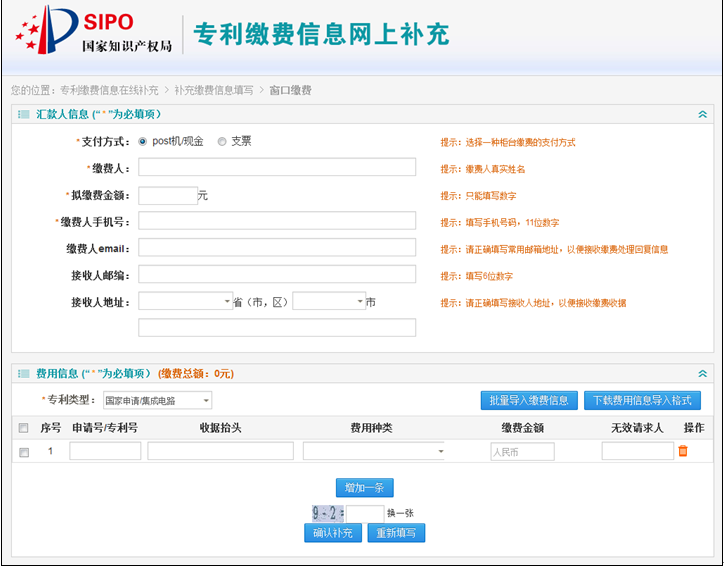The image size is (724, 566).
Task: Open the 补充缴费信息填写 breadcrumb
Action: coord(214,90)
